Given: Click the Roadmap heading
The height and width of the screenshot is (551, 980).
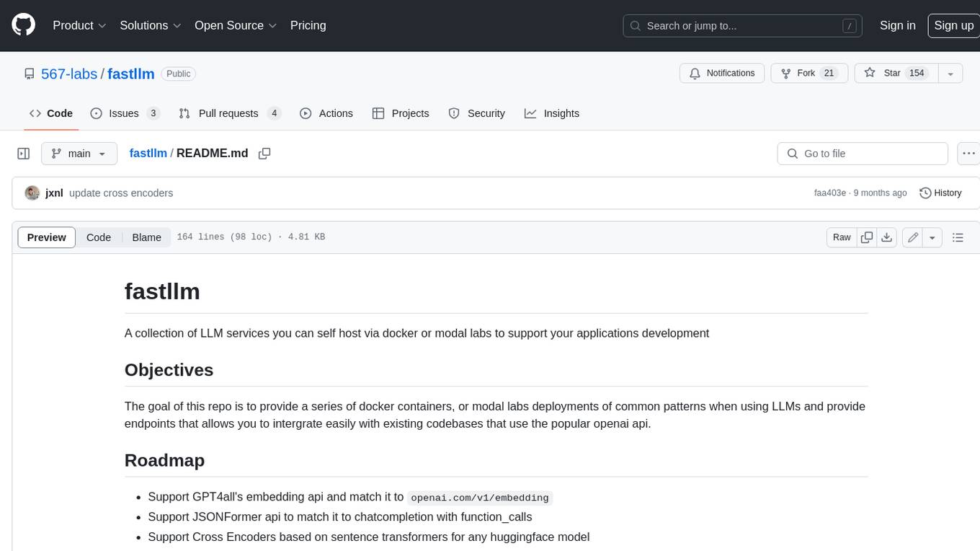Looking at the screenshot, I should pos(164,460).
